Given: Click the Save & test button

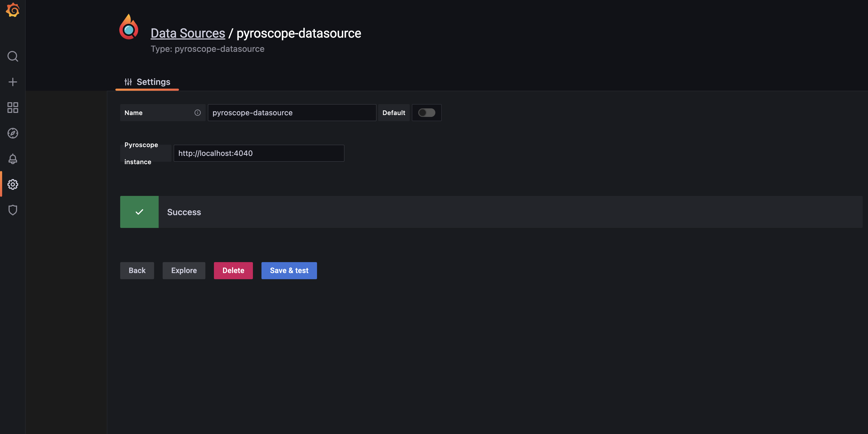Looking at the screenshot, I should tap(289, 270).
